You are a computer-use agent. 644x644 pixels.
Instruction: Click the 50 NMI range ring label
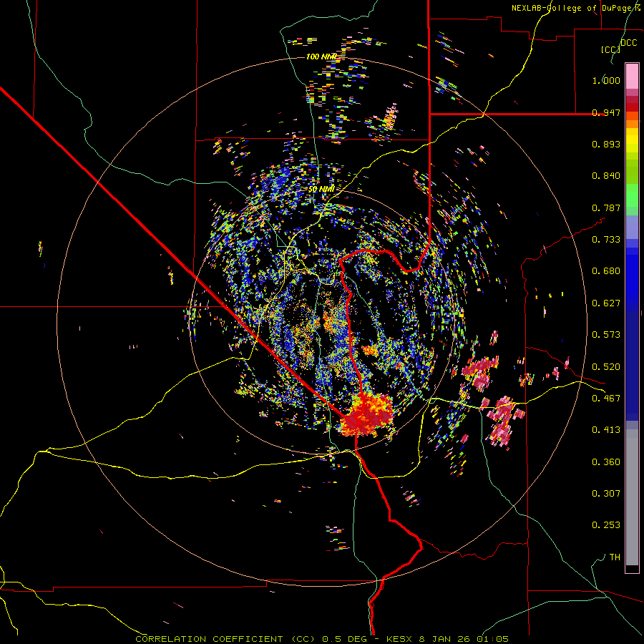pyautogui.click(x=321, y=190)
